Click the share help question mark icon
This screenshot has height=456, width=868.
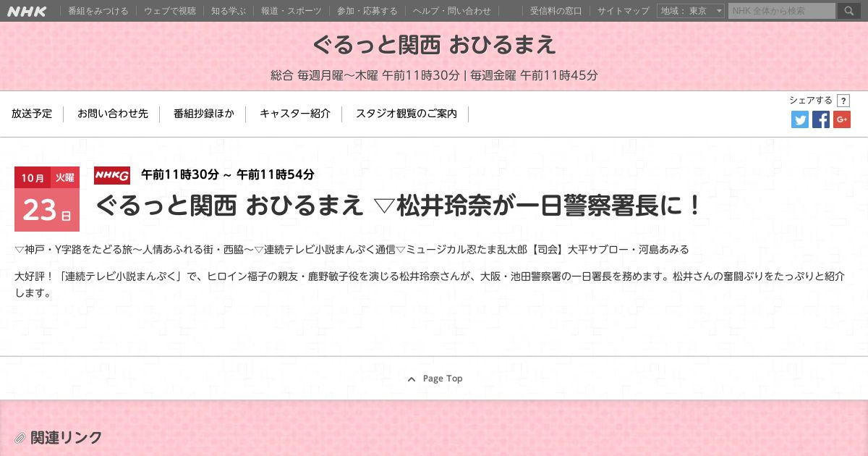click(x=843, y=101)
